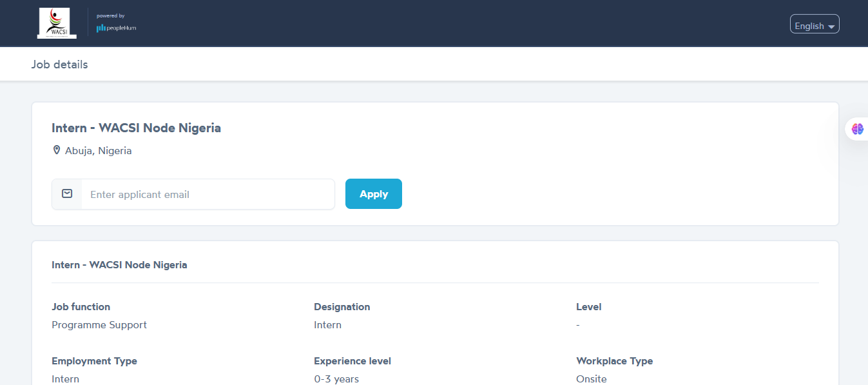Click the Designation label

[342, 307]
